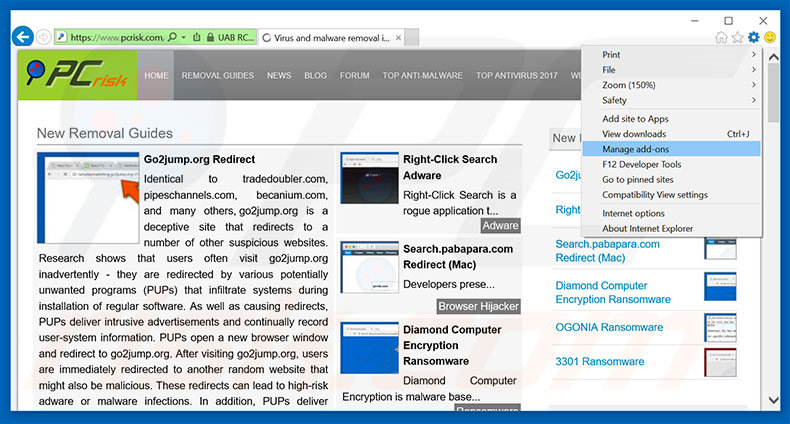The height and width of the screenshot is (424, 790).
Task: Click the Right-Click Search Adware thumbnail
Action: (x=369, y=178)
